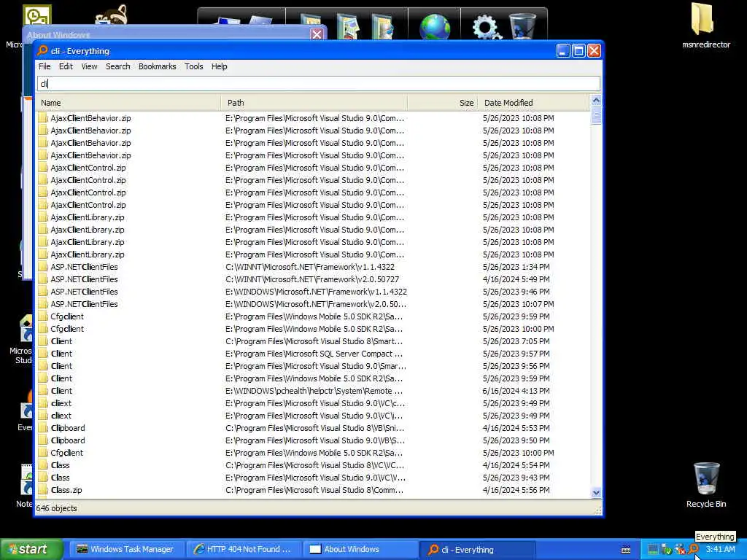Viewport: 747px width, 560px height.
Task: Sort results by the Path column header
Action: pyautogui.click(x=314, y=103)
